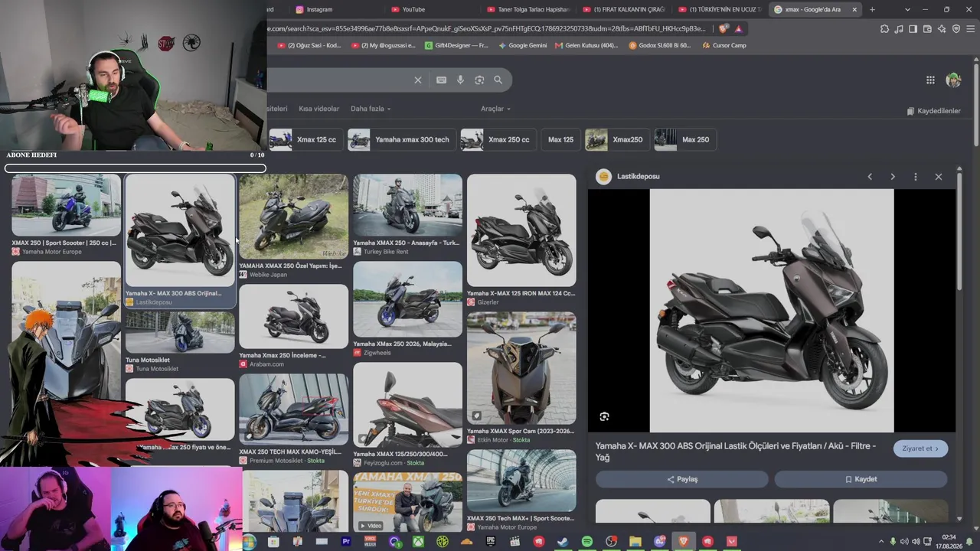The image size is (980, 551).
Task: Open the Google account avatar menu
Action: click(953, 80)
